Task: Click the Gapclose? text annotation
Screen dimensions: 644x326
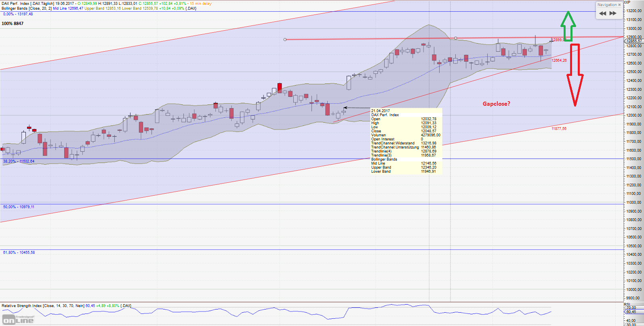Action: click(x=496, y=104)
